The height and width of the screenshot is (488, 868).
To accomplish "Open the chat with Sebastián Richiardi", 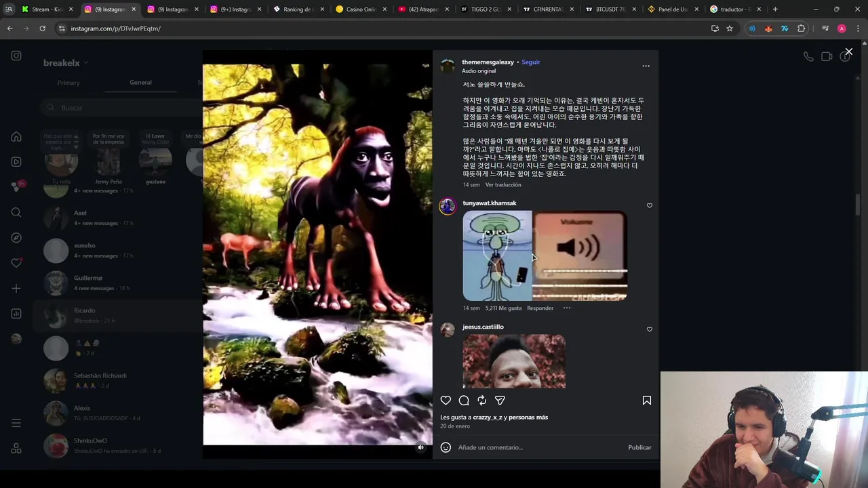I will pyautogui.click(x=119, y=380).
